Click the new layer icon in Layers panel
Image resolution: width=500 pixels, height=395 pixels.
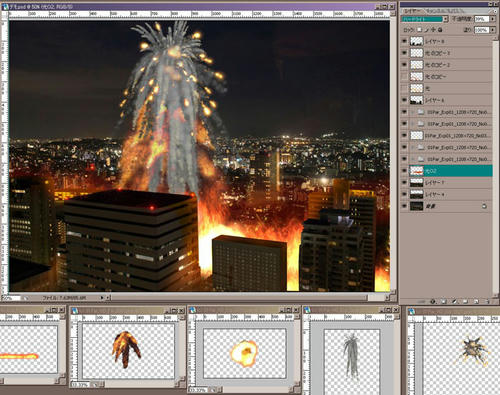tap(476, 301)
